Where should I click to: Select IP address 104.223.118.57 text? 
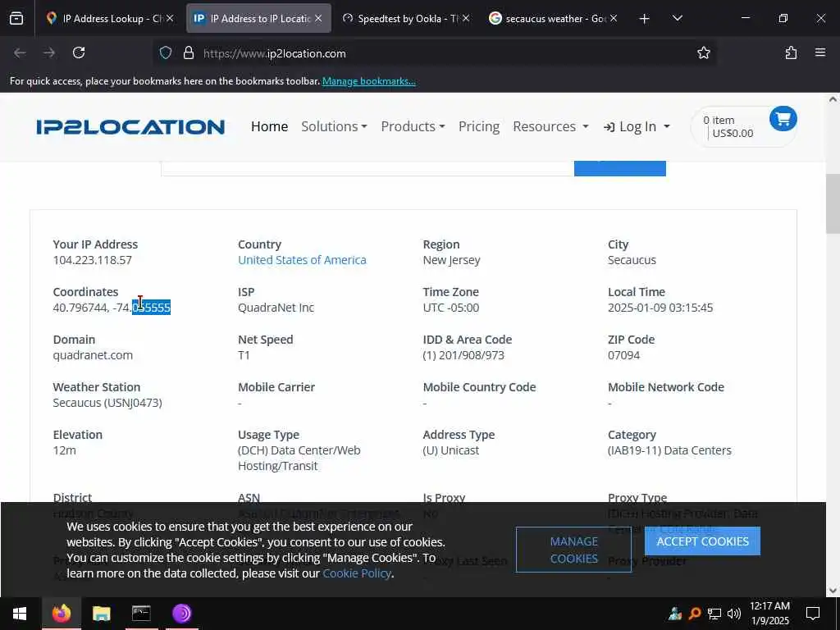tap(92, 260)
